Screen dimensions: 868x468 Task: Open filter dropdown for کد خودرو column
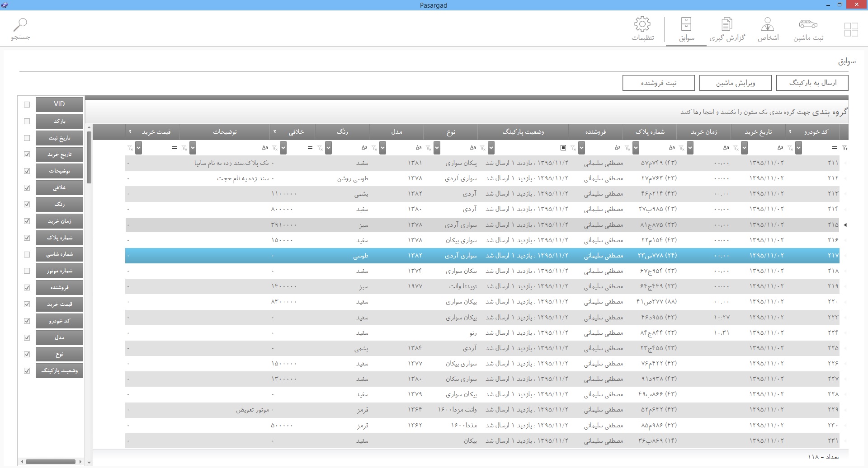799,148
